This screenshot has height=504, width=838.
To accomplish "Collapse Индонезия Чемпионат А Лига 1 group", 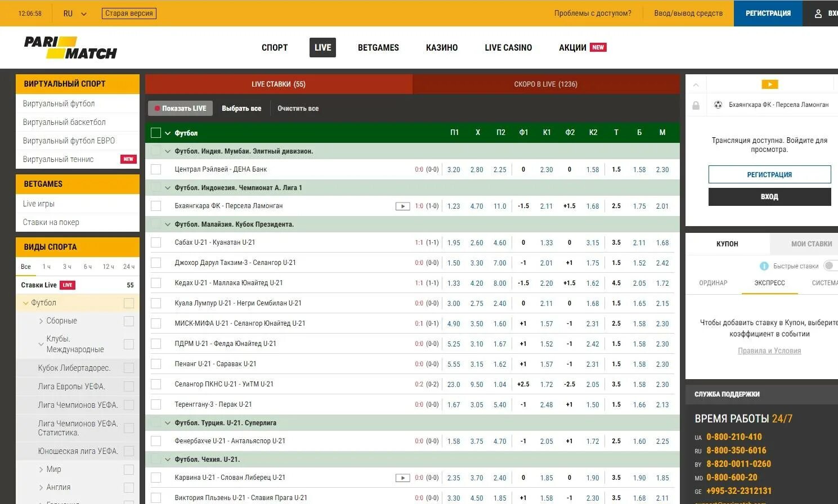I will 168,188.
